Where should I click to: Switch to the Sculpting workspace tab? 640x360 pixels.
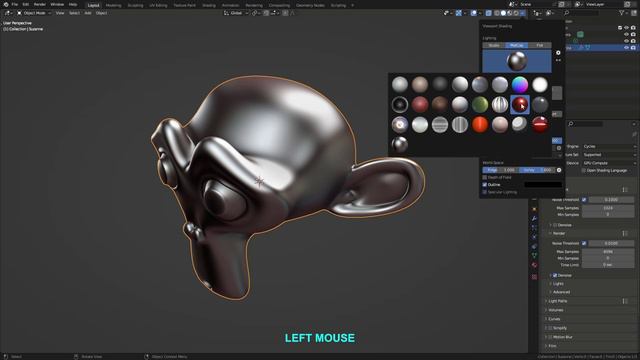[135, 5]
